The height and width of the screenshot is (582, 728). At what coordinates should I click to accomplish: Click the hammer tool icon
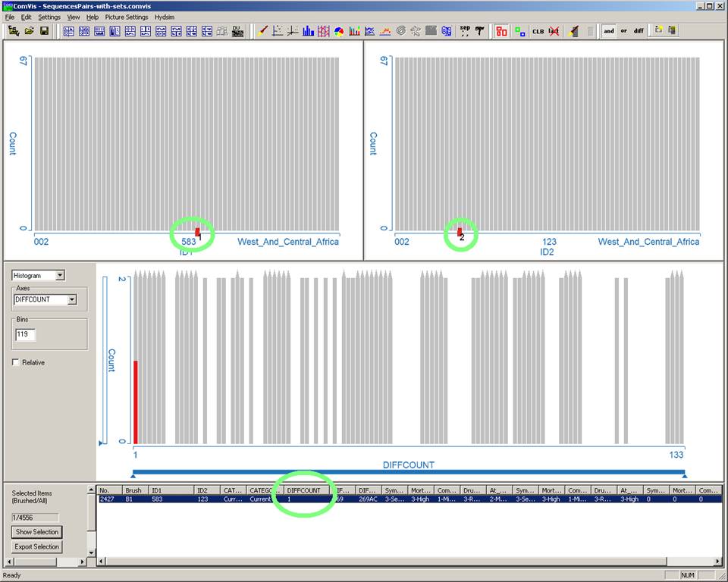coord(480,31)
